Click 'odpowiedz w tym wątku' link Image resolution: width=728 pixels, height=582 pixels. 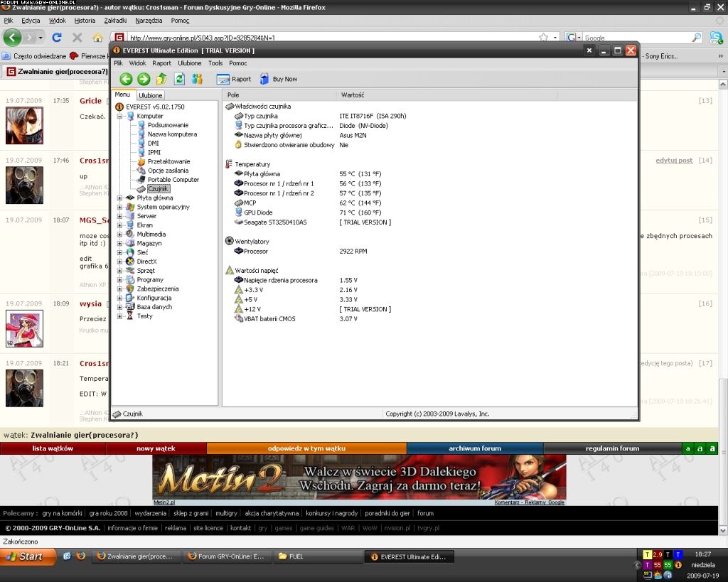click(x=306, y=448)
